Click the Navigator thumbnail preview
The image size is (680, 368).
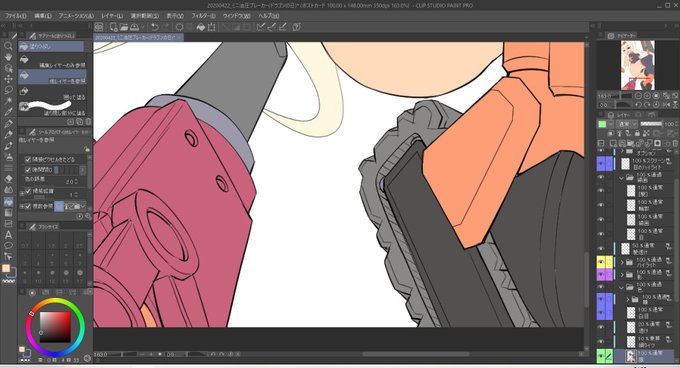click(x=638, y=65)
